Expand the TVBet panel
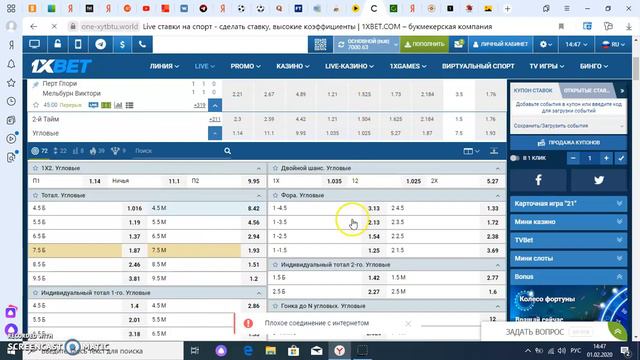640x360 pixels. 568,240
